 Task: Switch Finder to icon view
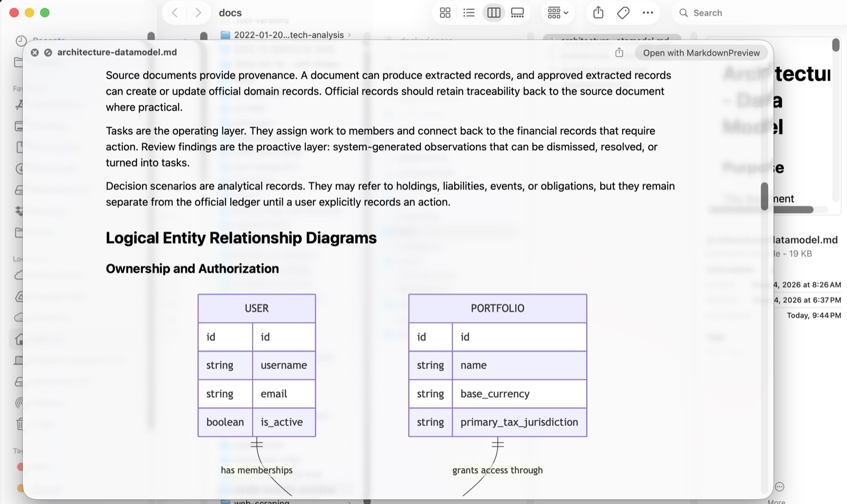(x=445, y=13)
